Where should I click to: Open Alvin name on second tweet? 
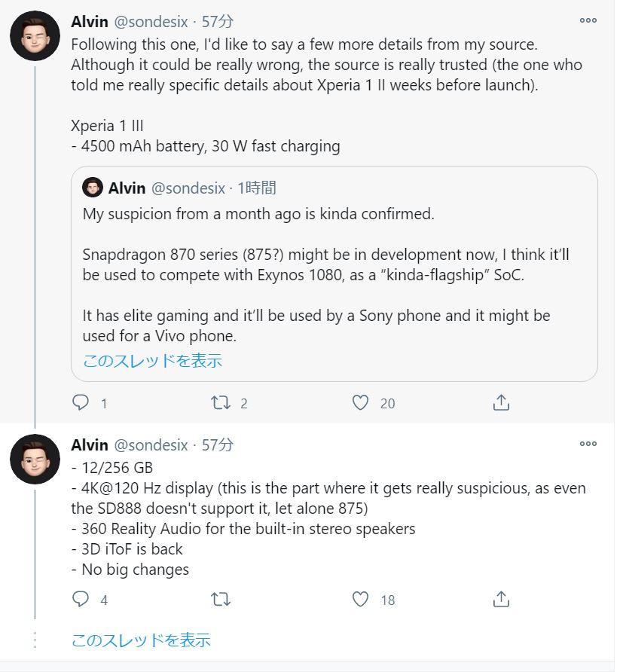tap(90, 444)
